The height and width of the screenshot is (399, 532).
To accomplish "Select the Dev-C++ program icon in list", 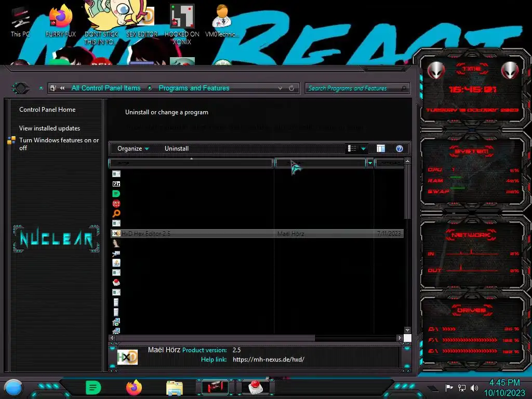I will [116, 204].
